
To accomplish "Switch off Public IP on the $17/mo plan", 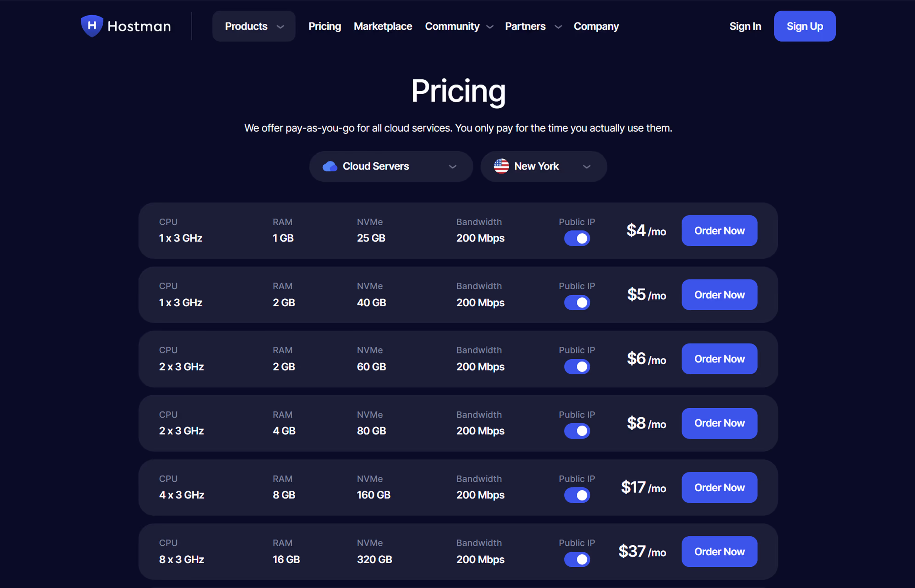I will (x=577, y=495).
